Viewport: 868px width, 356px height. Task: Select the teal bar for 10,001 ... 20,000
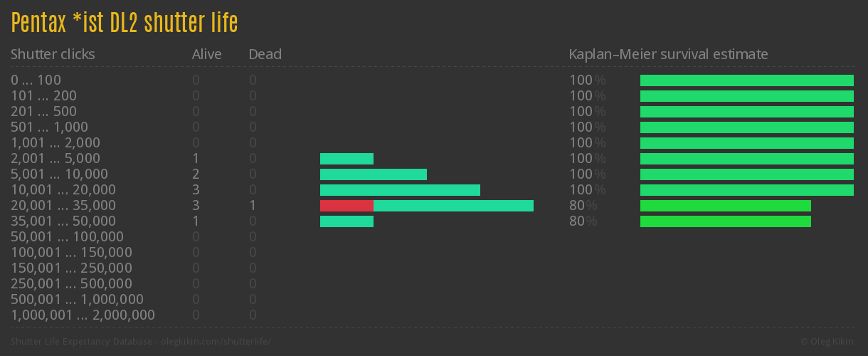click(400, 190)
